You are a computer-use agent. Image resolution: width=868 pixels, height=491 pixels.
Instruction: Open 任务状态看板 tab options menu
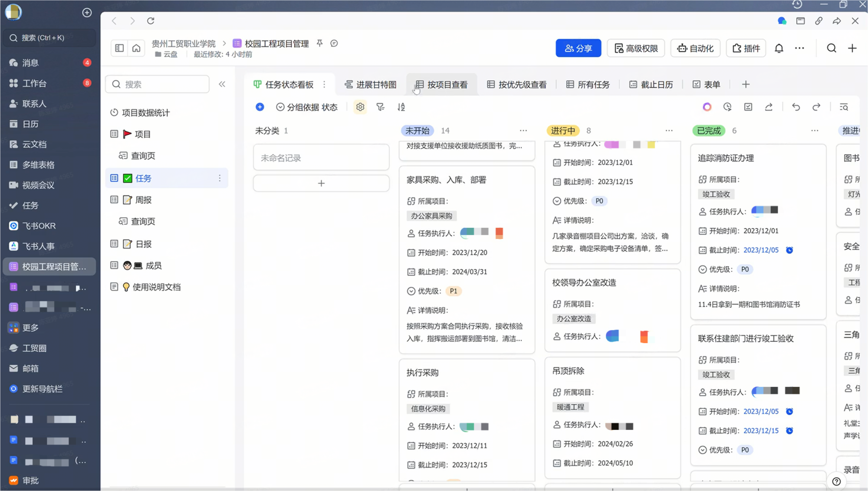pyautogui.click(x=324, y=85)
